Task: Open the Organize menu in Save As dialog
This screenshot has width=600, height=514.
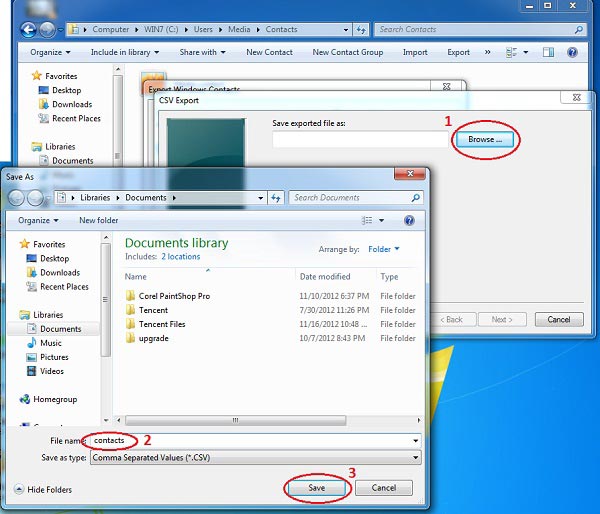Action: click(38, 220)
